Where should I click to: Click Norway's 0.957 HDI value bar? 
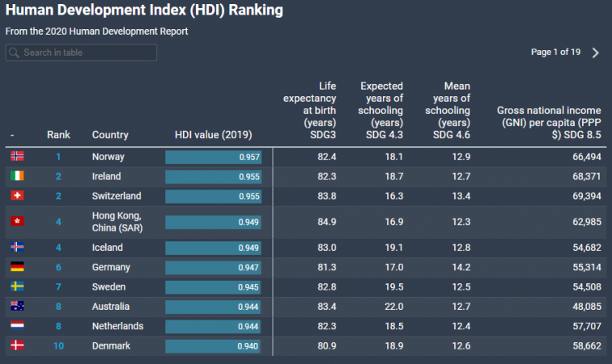[213, 156]
